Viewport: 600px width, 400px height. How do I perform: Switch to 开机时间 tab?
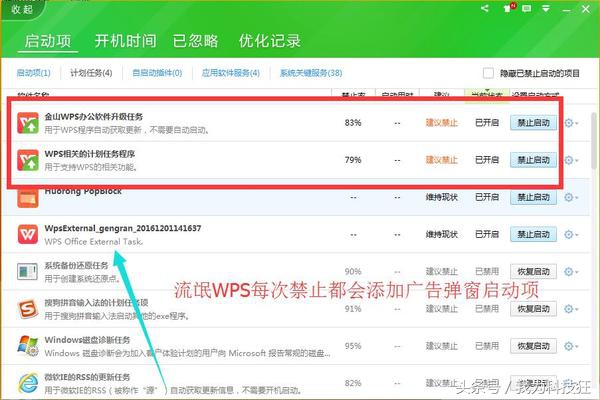126,41
